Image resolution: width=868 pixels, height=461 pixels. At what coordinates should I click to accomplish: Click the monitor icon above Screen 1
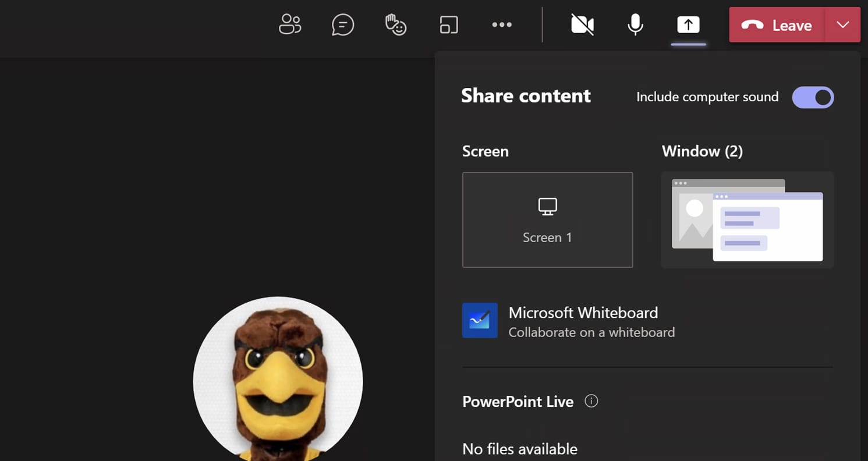click(547, 206)
